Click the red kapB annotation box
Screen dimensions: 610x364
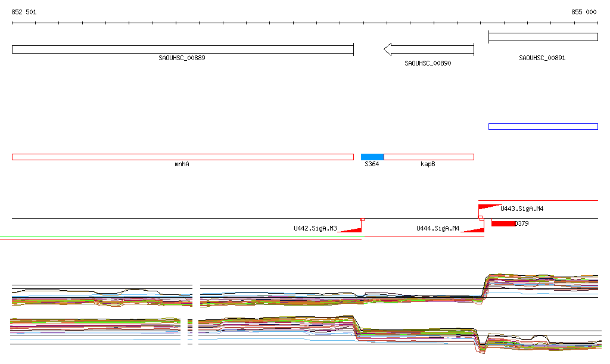click(x=429, y=157)
